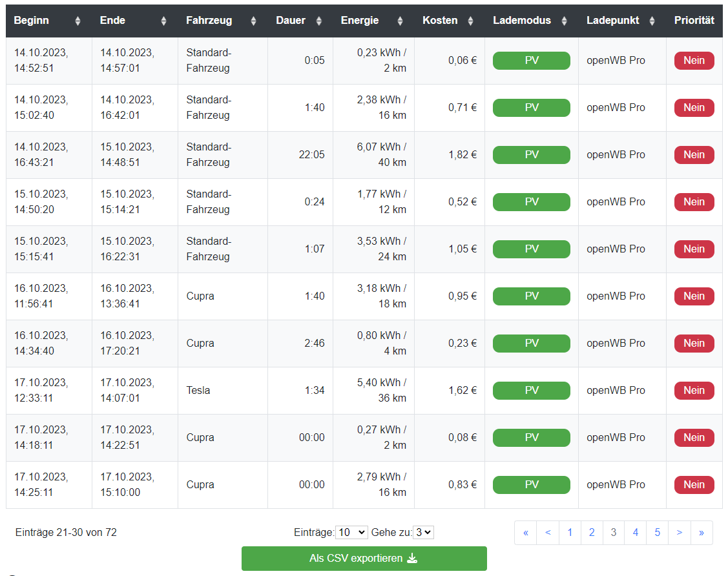Jump to first page with «
Viewport: 728px width, 576px height.
526,533
